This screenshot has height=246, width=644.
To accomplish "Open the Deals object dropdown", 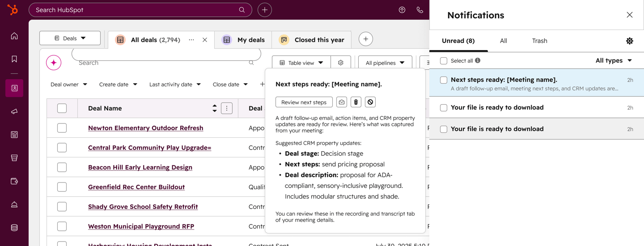I will pos(70,38).
